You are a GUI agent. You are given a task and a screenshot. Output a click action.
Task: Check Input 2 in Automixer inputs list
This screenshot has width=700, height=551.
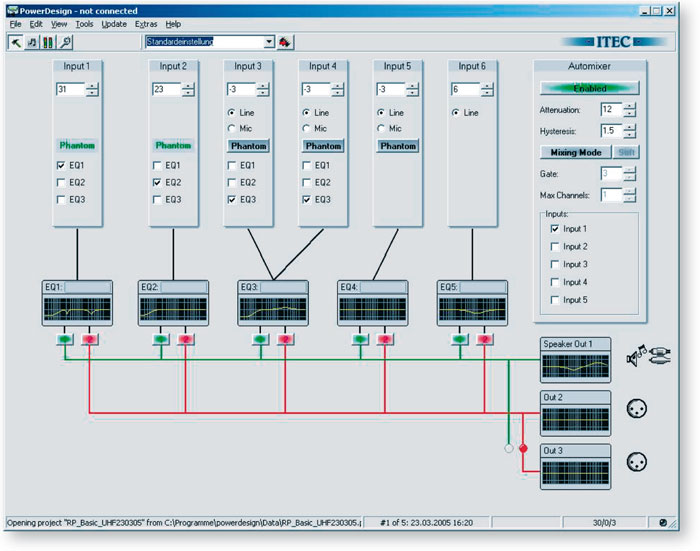click(x=555, y=247)
